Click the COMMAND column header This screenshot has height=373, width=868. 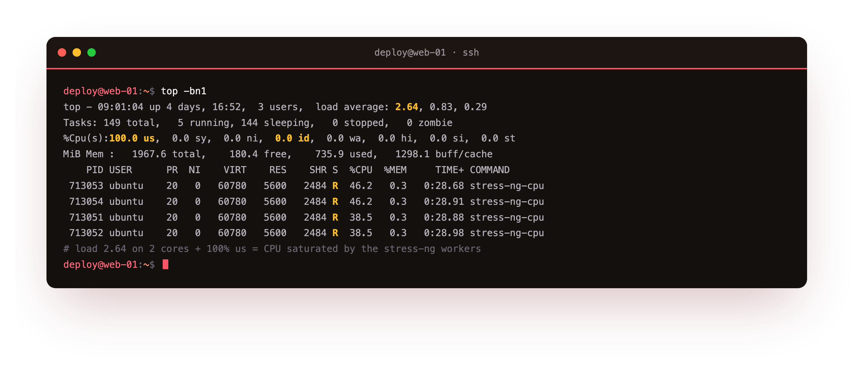tap(489, 170)
